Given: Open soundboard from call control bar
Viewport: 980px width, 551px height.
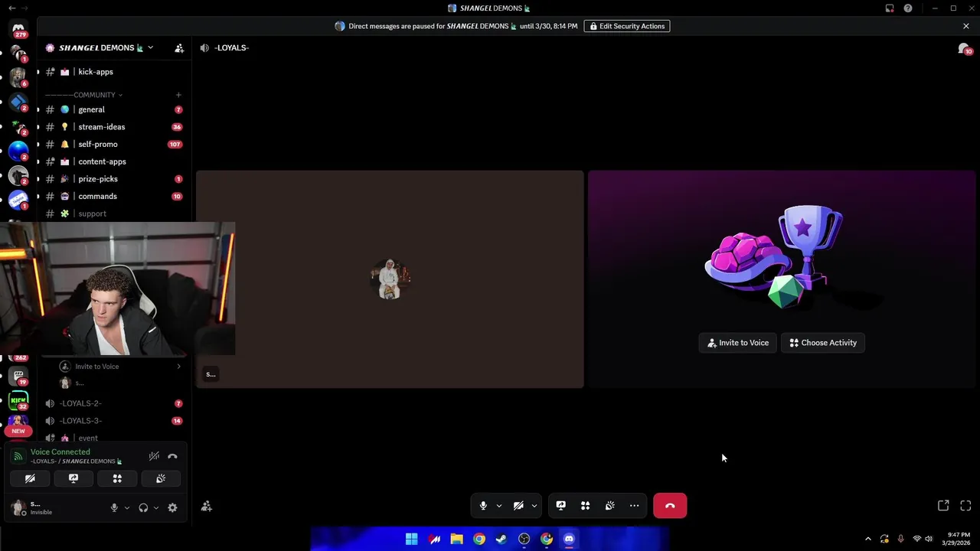Looking at the screenshot, I should coord(609,506).
